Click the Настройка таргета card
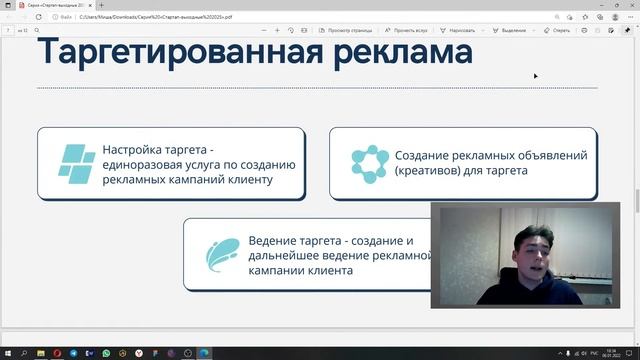640x360 pixels. [x=171, y=164]
